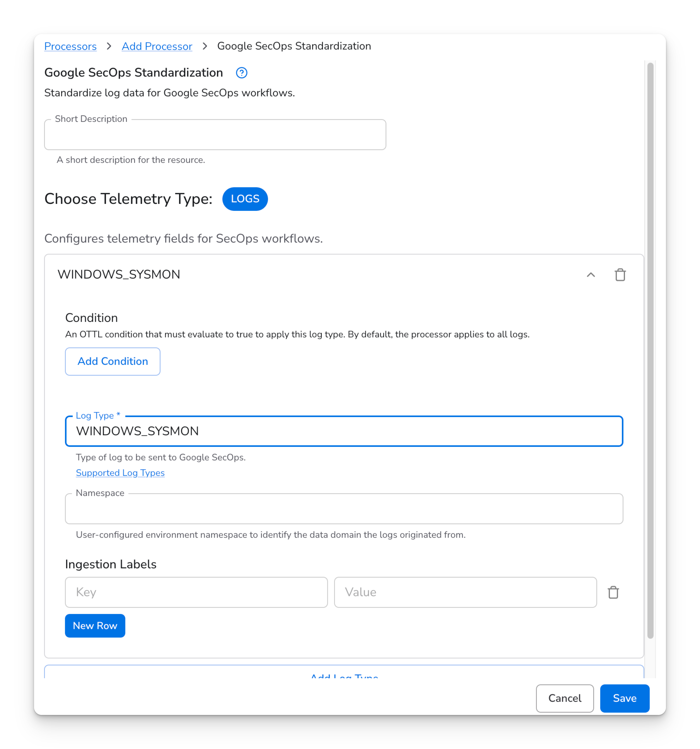Click the Add Condition button
This screenshot has height=749, width=700.
pos(113,361)
